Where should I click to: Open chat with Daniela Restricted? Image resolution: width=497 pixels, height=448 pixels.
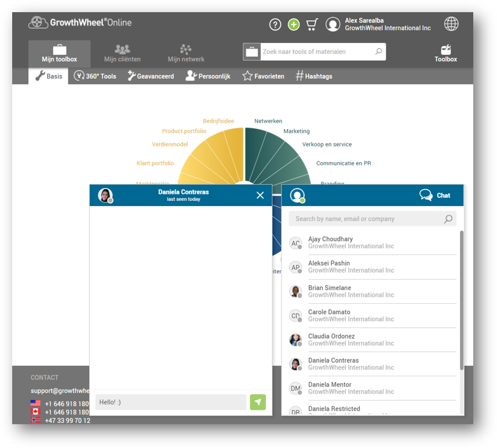(x=373, y=409)
